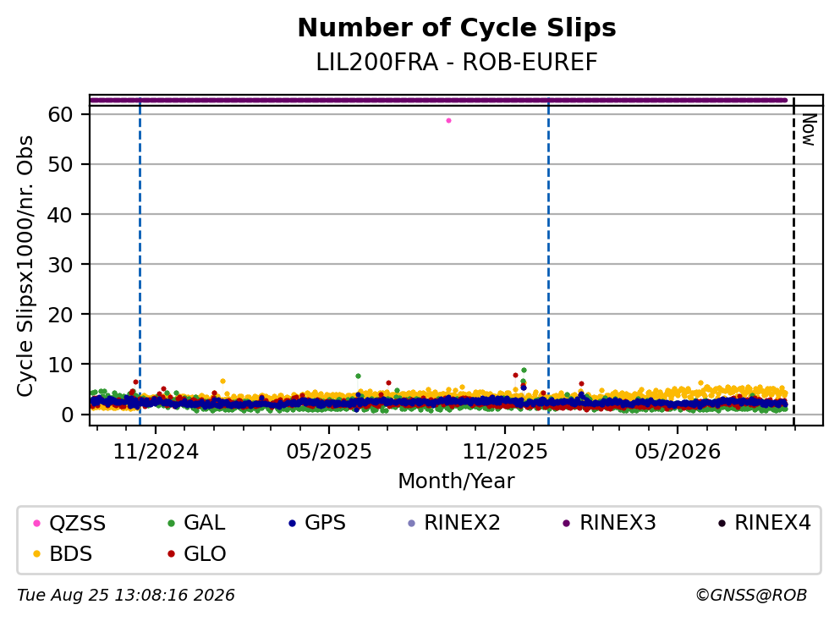Screen dimensions: 840x621
Task: Click the QZSS pink legend marker
Action: (36, 523)
